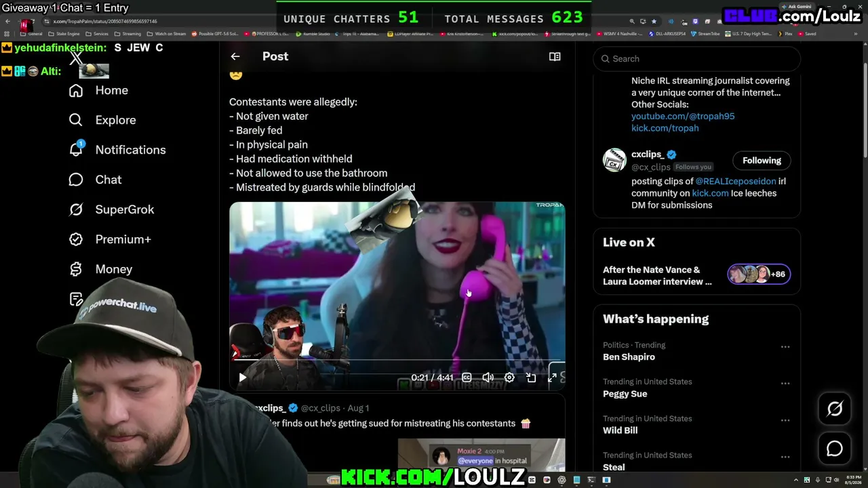The image size is (868, 488).
Task: Click the Search input field
Action: pyautogui.click(x=696, y=59)
